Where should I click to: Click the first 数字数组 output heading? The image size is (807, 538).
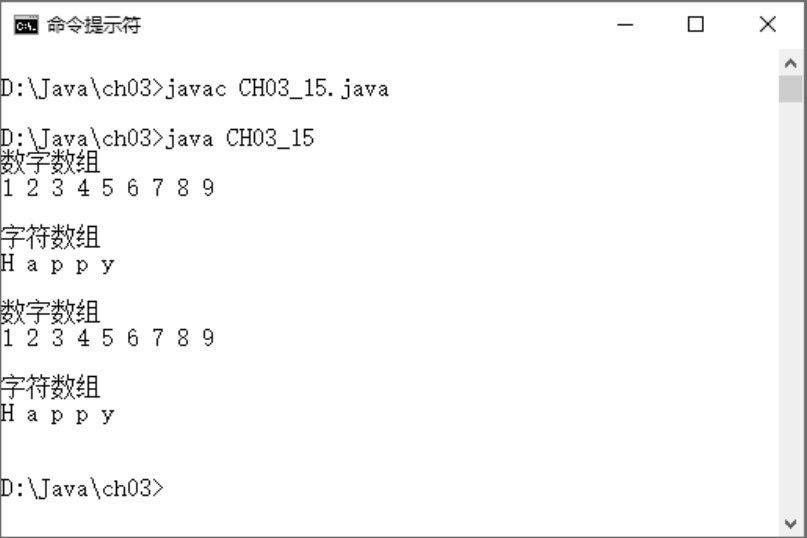tap(50, 162)
